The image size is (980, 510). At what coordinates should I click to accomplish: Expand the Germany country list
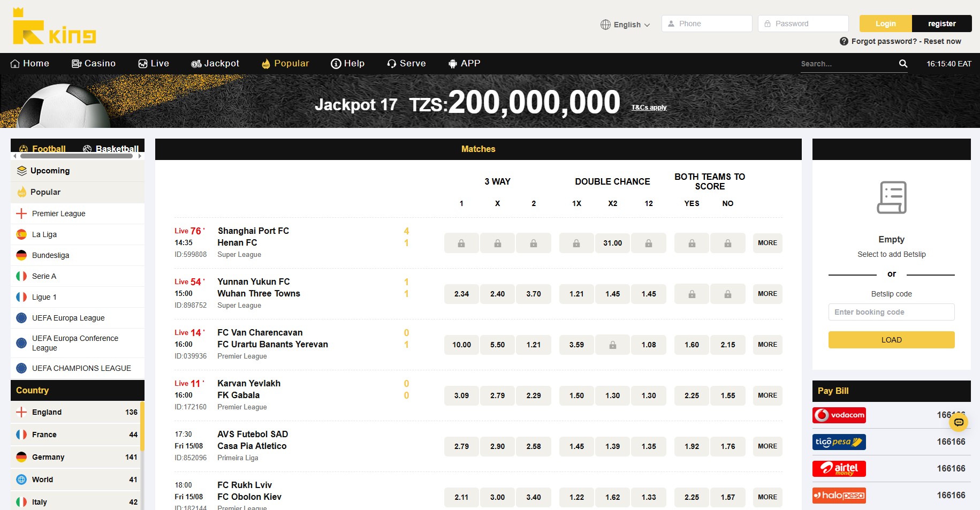click(x=77, y=457)
